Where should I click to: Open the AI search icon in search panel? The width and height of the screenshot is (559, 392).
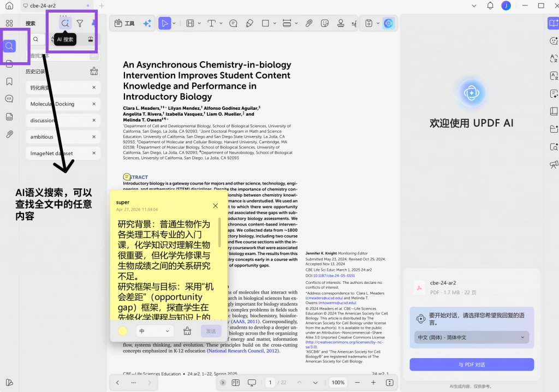(x=65, y=23)
